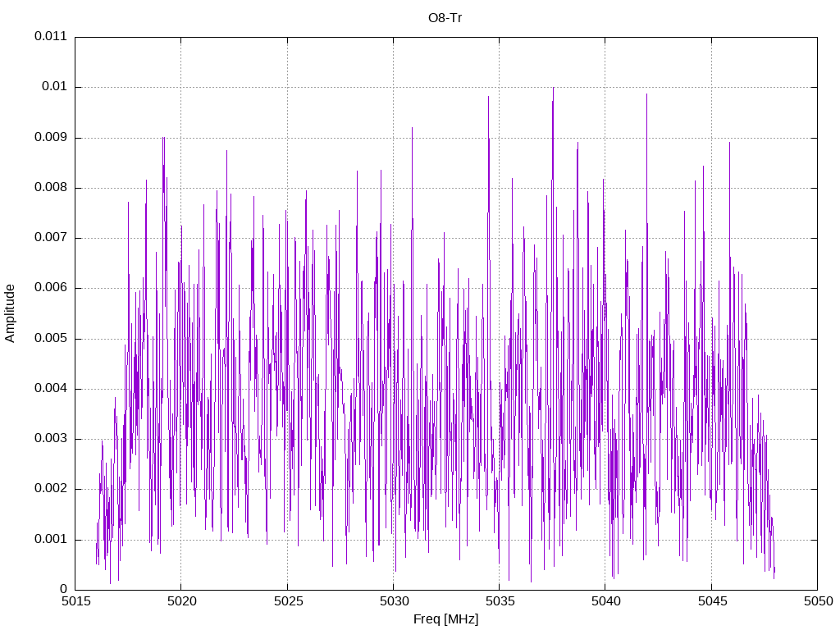Click the 5015 x-axis tick label
The height and width of the screenshot is (630, 840).
pos(76,601)
